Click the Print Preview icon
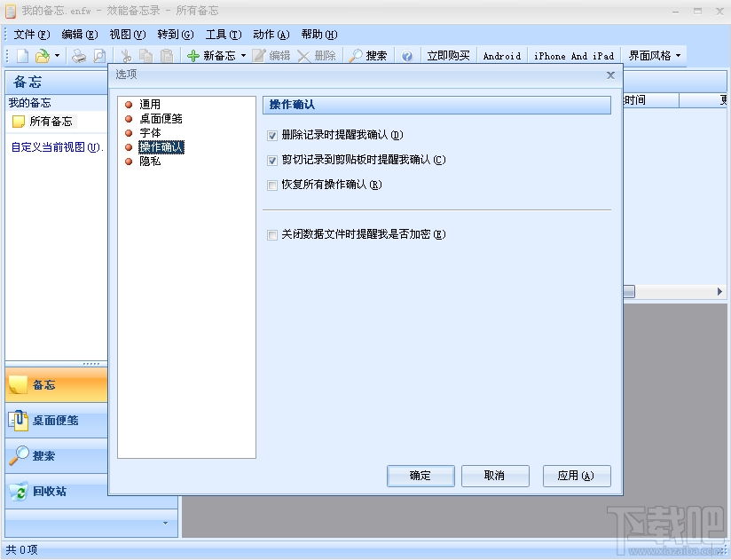 tap(98, 55)
